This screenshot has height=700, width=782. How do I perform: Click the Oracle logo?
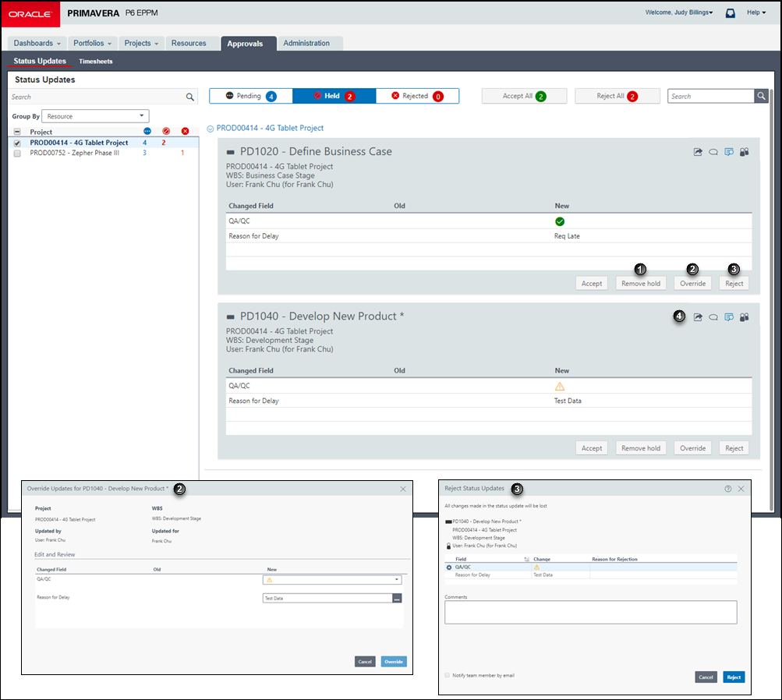click(30, 14)
